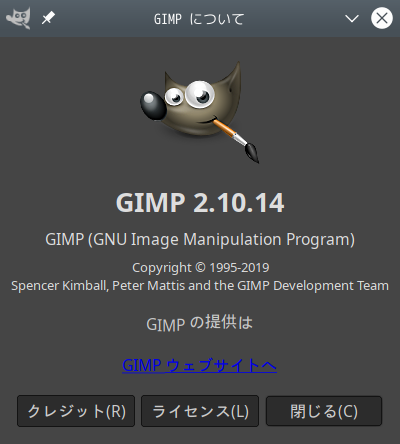Open the Wilber window menu icon in title bar
This screenshot has width=400, height=444.
(x=19, y=18)
